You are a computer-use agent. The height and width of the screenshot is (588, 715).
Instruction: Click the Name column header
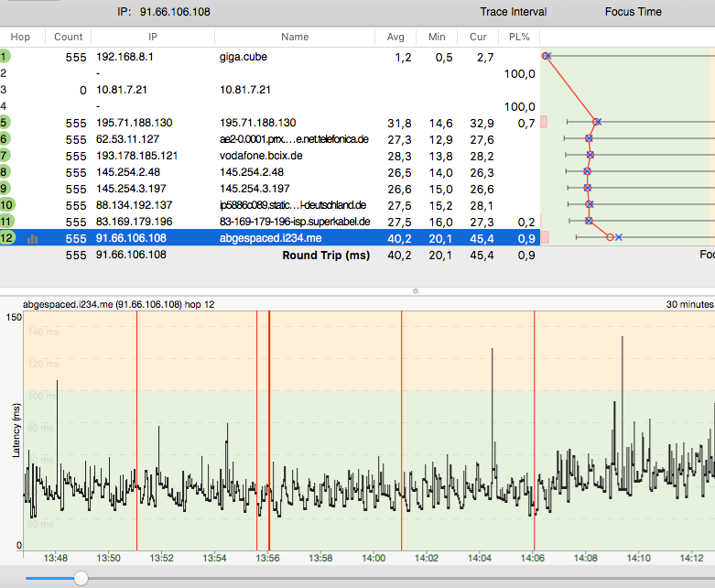tap(295, 37)
